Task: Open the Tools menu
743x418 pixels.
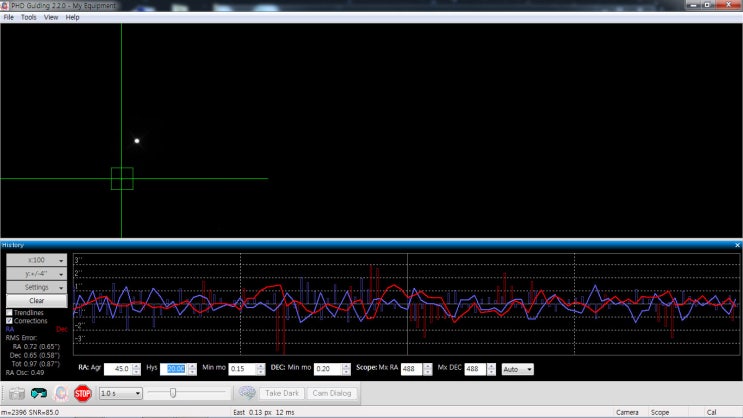Action: [28, 17]
